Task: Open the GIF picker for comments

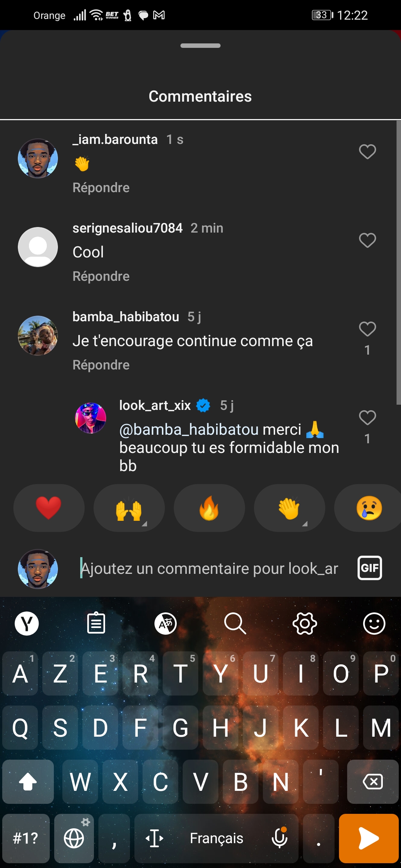Action: tap(369, 568)
